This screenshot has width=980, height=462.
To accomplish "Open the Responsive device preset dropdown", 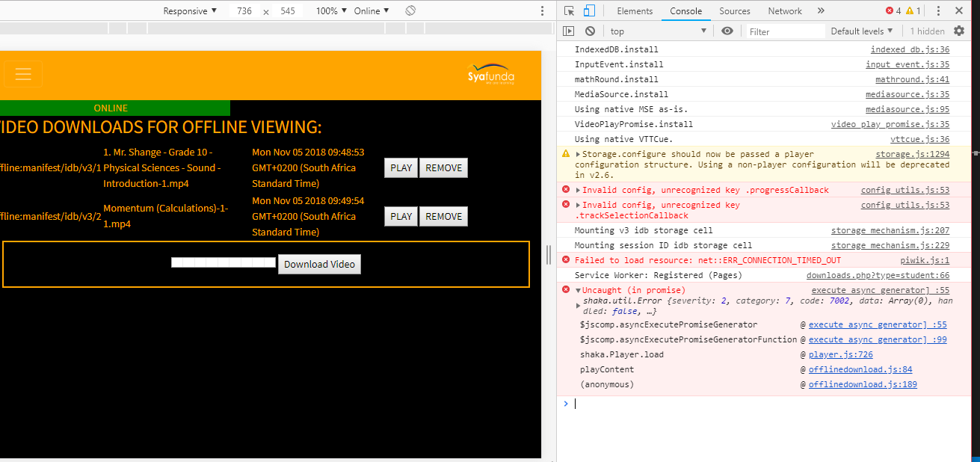I will point(188,10).
